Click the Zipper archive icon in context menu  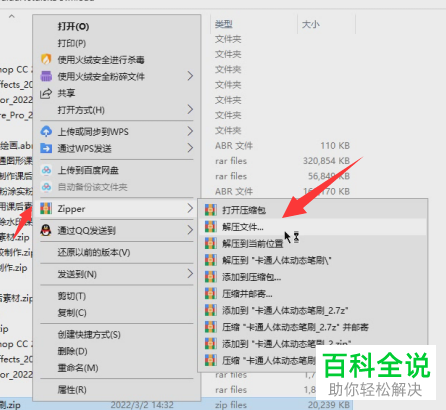(46, 209)
